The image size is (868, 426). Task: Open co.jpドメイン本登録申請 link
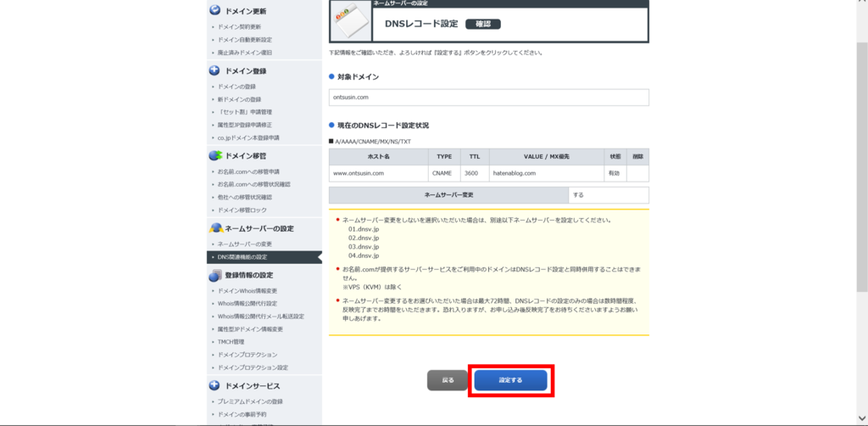248,137
